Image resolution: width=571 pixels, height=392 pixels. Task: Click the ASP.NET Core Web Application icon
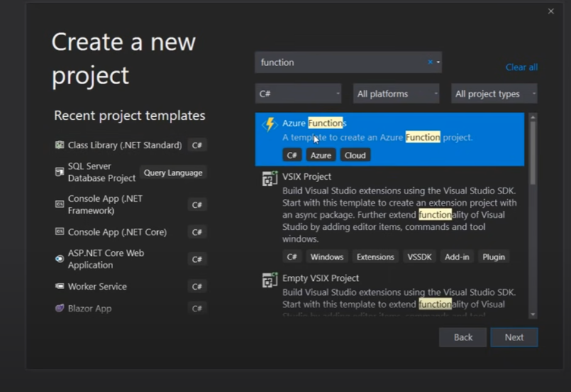pos(59,259)
